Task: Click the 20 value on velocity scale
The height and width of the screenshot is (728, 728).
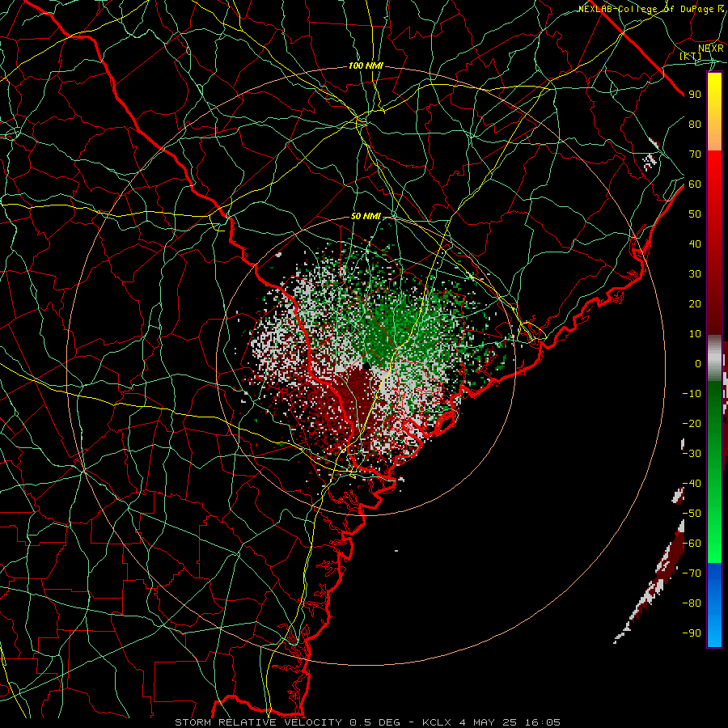Action: (x=695, y=304)
